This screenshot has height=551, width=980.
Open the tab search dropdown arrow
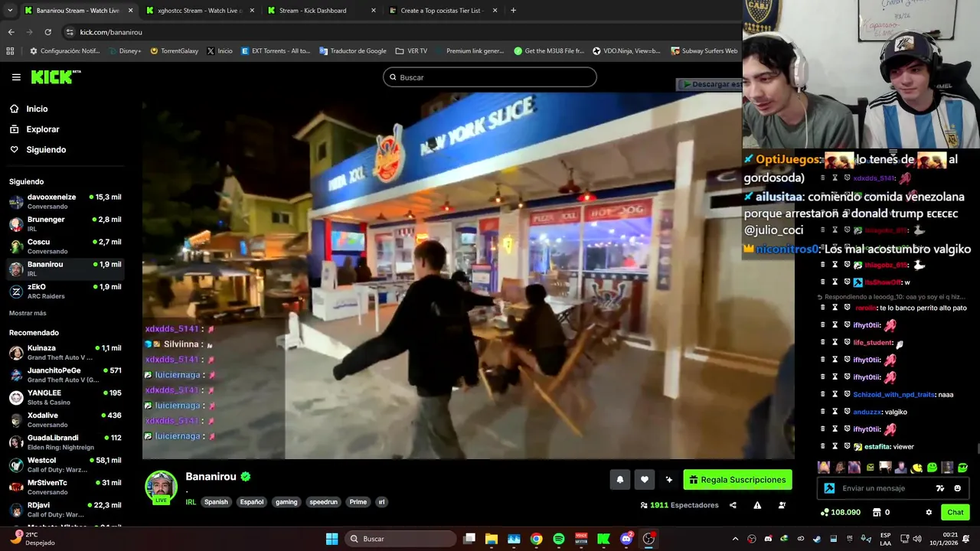click(11, 11)
